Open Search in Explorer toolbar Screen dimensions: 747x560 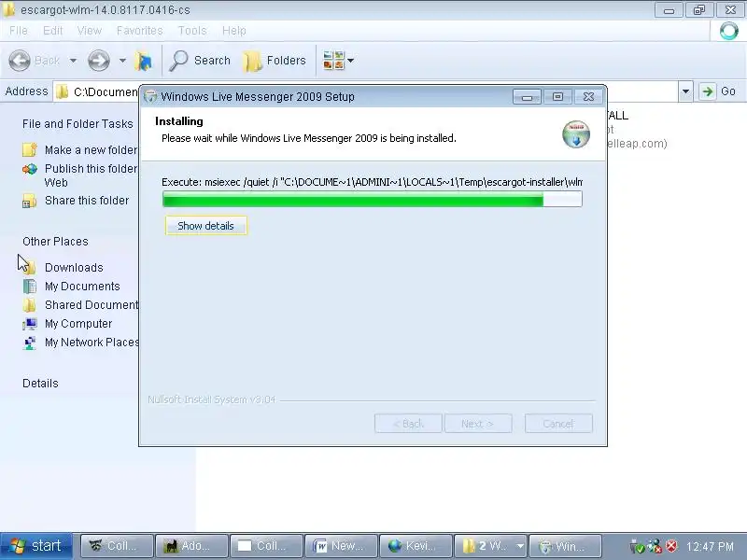click(x=200, y=61)
